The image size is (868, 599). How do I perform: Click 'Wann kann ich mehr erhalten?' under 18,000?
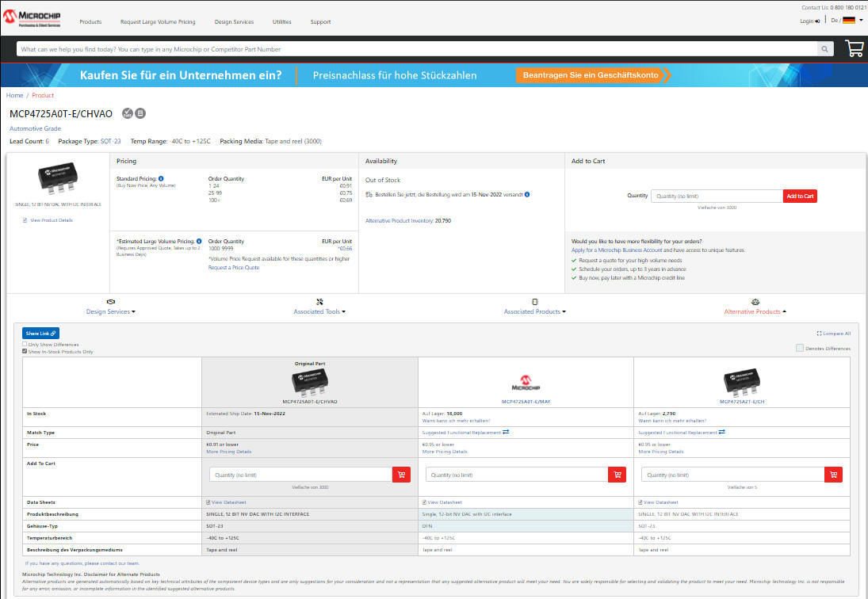pos(456,421)
